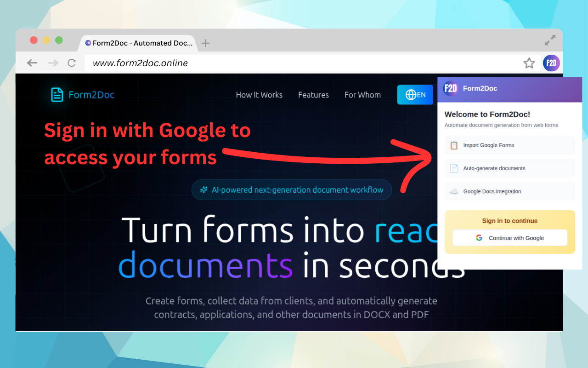Click the page icon for Auto-generate documents
The image size is (588, 368).
[x=454, y=168]
